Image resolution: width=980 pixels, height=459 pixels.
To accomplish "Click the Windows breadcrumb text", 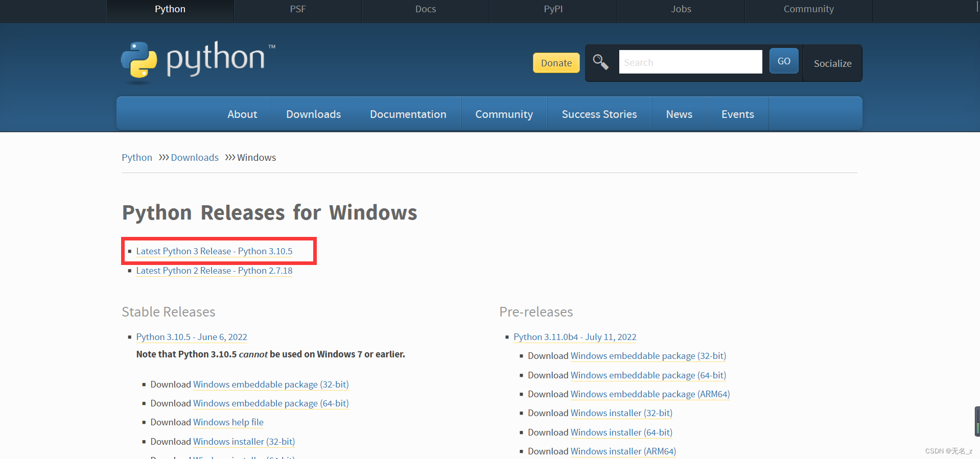I will [256, 157].
